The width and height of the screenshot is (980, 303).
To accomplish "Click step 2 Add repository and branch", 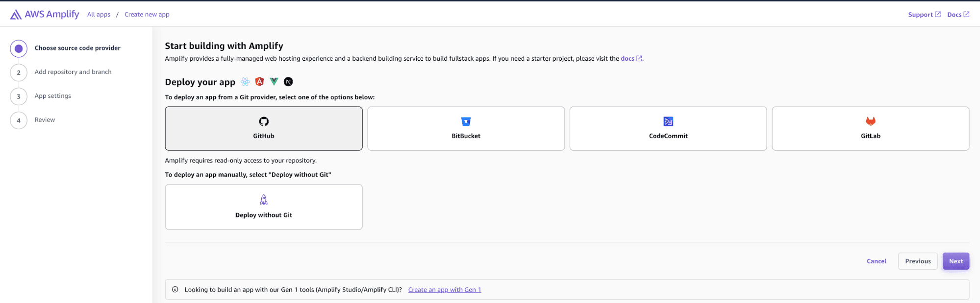I will coord(73,72).
